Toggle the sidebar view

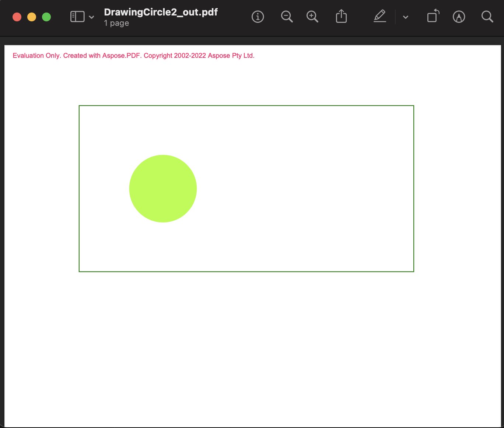tap(77, 17)
